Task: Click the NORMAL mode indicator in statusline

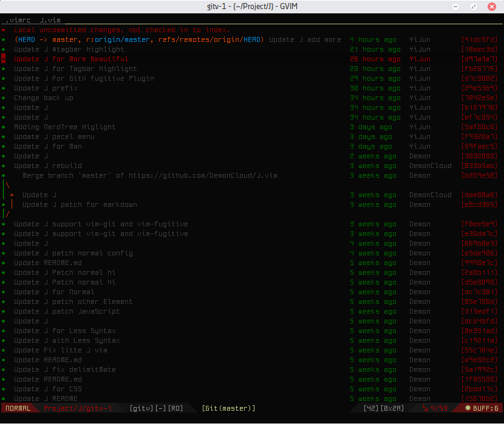Action: coord(18,408)
